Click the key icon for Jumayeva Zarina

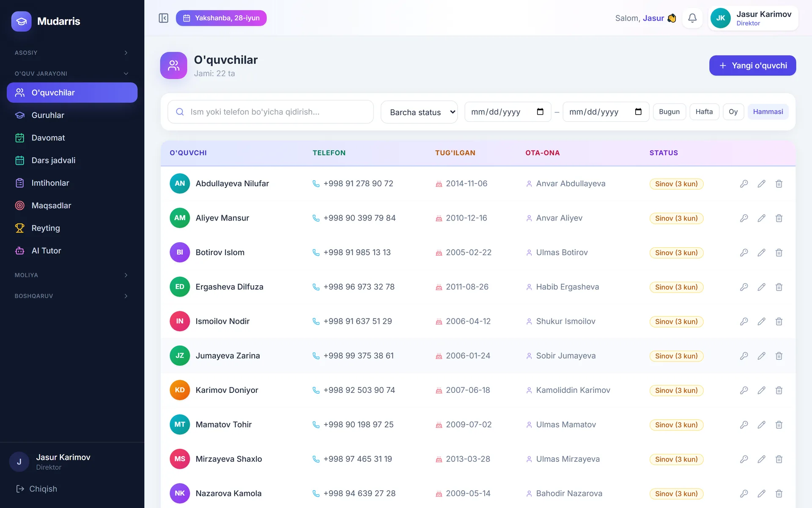point(744,356)
